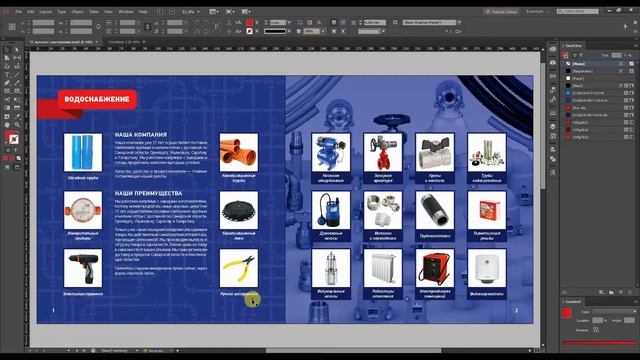Toggle Preview view mode in toolbox
Viewport: 640px width, 360px height.
click(17, 167)
